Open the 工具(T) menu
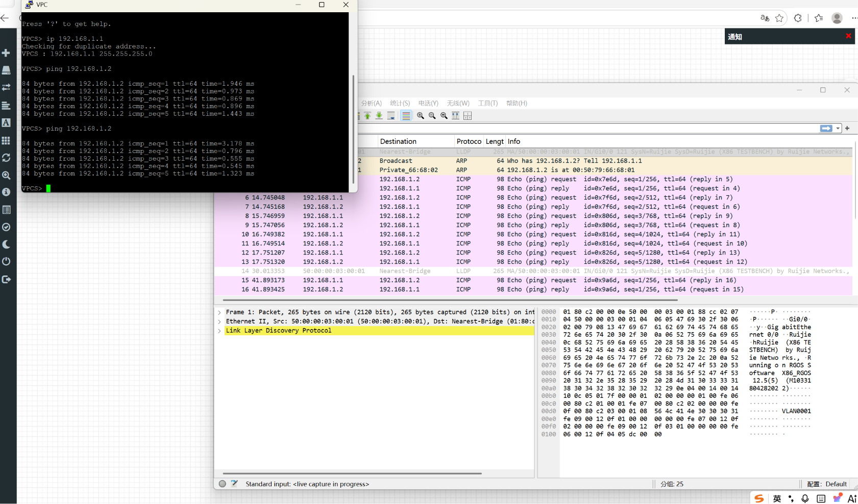This screenshot has width=858, height=504. pyautogui.click(x=487, y=103)
